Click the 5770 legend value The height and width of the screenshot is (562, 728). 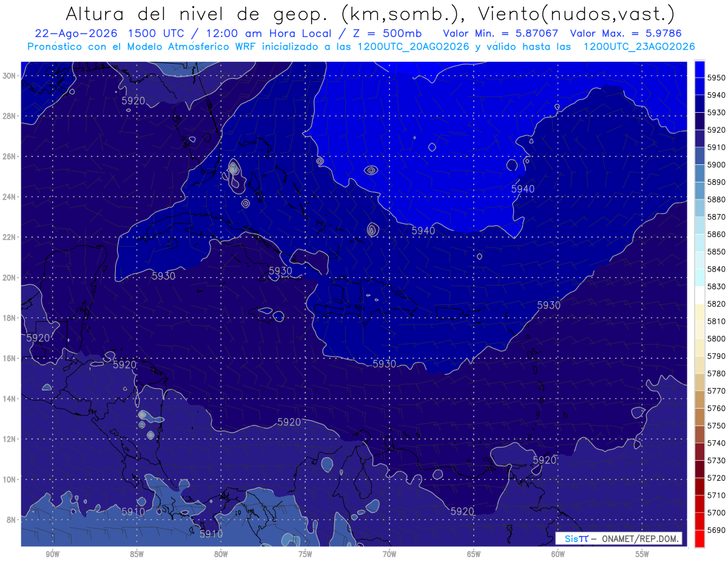tap(716, 391)
